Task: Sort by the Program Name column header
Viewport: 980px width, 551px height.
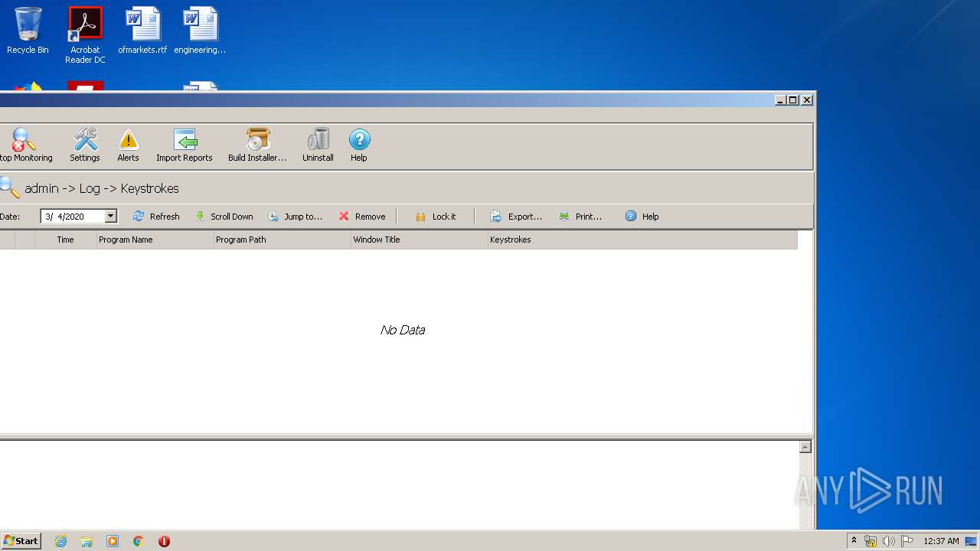Action: click(155, 240)
